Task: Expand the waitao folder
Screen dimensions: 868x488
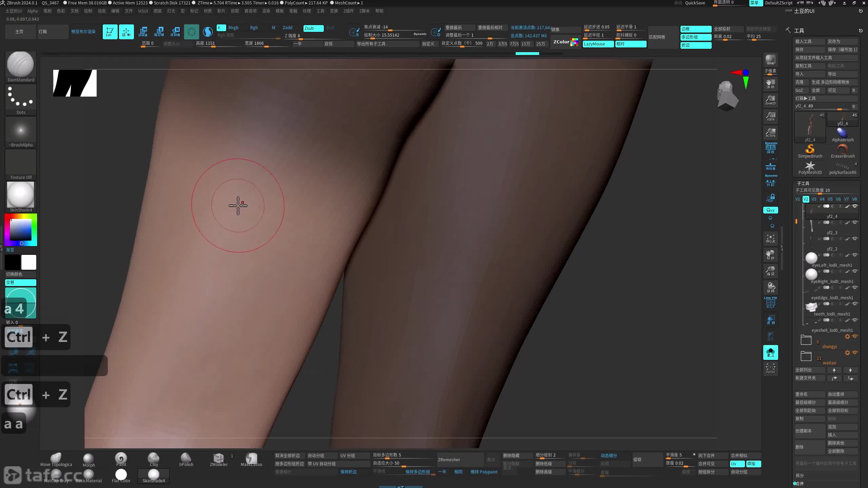Action: coord(806,356)
